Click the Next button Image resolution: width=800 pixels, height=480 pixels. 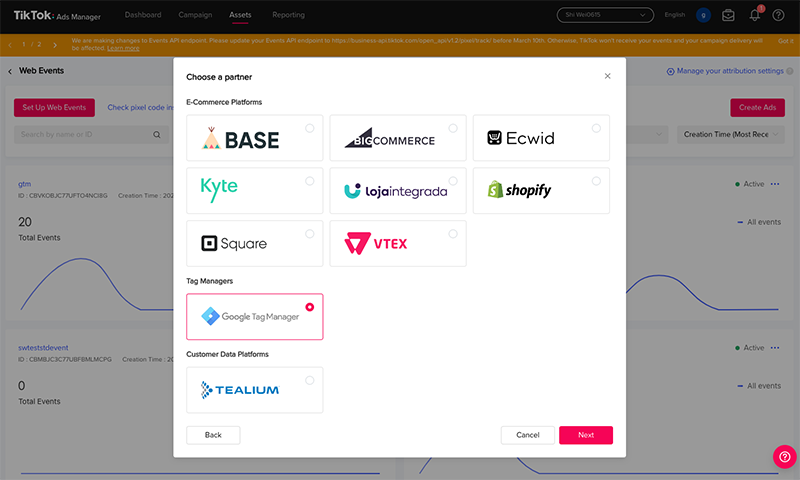586,435
